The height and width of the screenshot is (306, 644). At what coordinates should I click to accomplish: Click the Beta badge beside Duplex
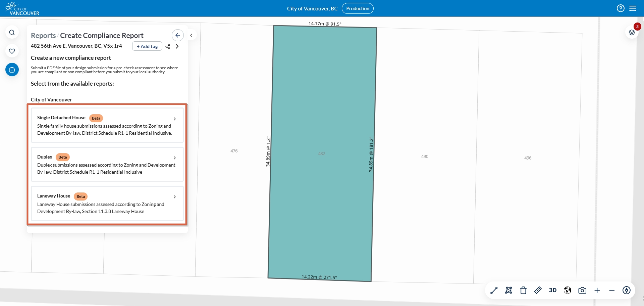tap(63, 157)
